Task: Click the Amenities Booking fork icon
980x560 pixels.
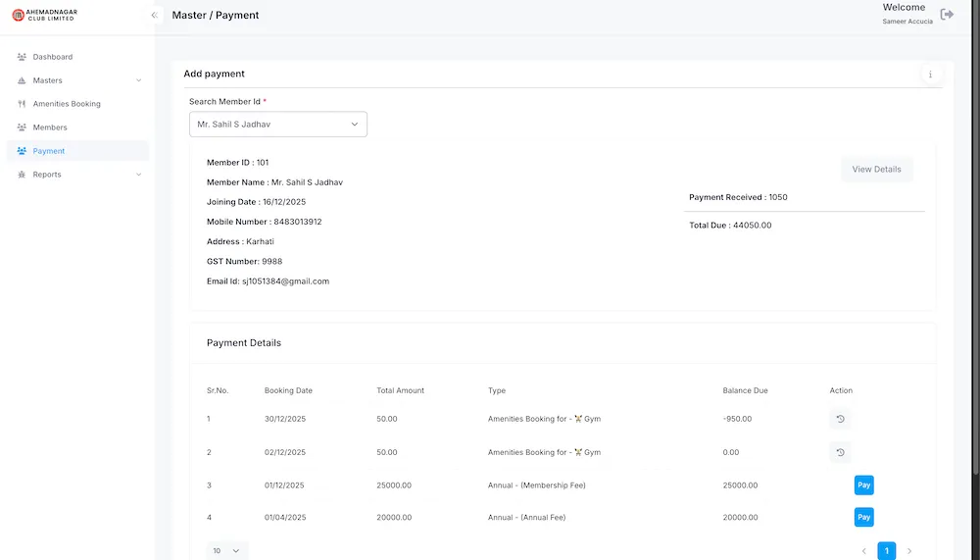Action: (x=22, y=104)
